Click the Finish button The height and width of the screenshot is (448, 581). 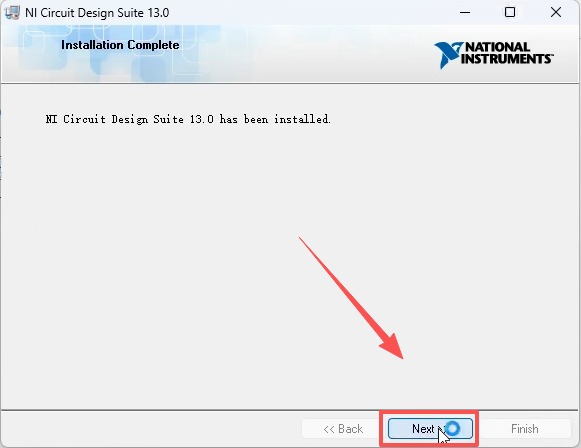(x=525, y=429)
